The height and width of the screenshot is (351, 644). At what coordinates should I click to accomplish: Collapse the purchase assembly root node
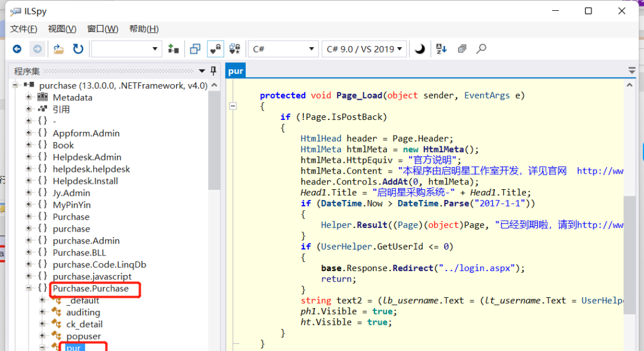coord(15,85)
